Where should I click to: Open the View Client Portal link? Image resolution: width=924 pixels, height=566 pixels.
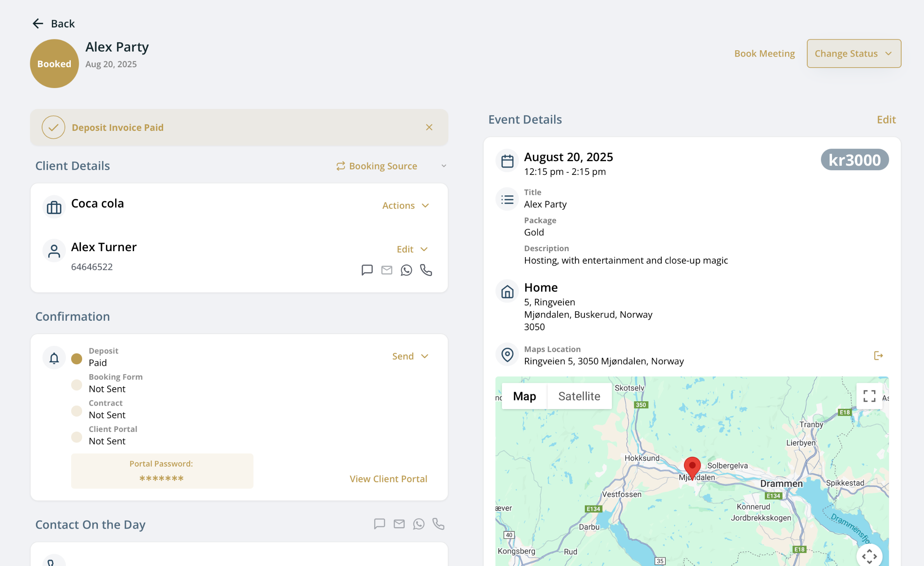click(388, 479)
